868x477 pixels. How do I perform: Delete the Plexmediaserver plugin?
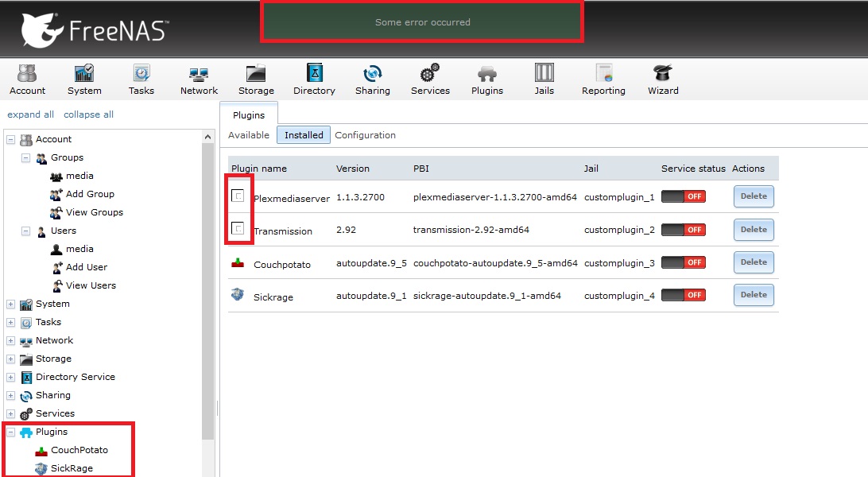[x=754, y=196]
